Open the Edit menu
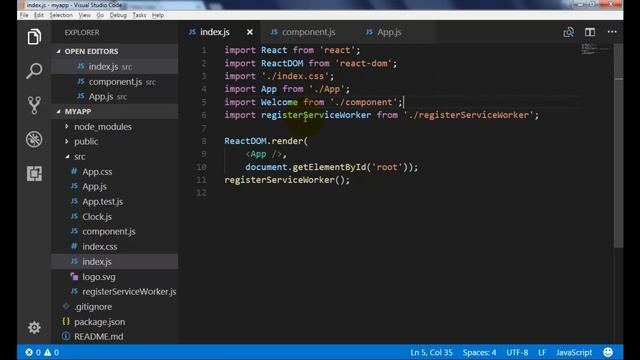The width and height of the screenshot is (640, 360). (39, 15)
